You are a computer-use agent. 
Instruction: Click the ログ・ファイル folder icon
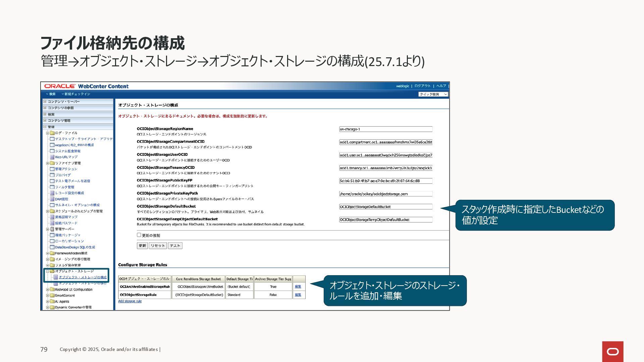tap(52, 133)
